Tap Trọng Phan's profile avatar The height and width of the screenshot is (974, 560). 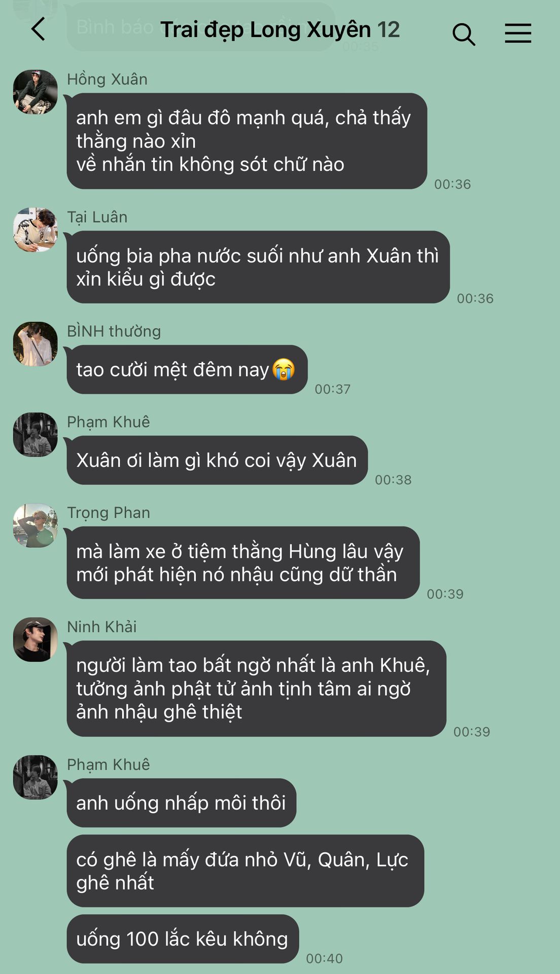pyautogui.click(x=36, y=526)
